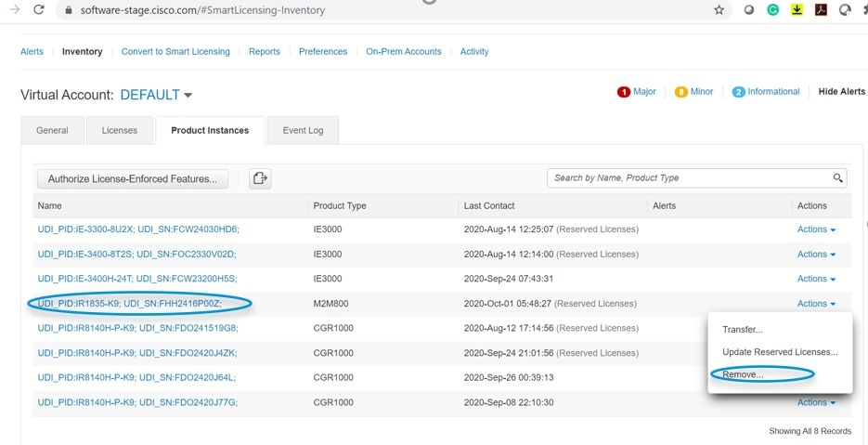Open the Grammarly extension icon

[772, 10]
